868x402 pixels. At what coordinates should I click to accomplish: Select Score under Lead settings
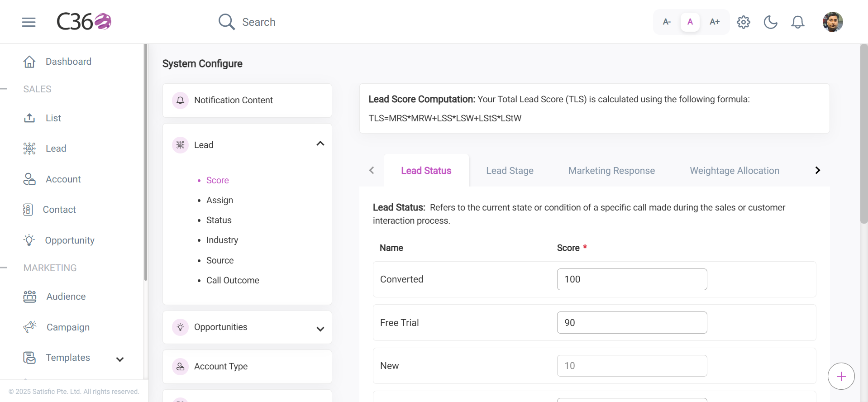coord(217,180)
